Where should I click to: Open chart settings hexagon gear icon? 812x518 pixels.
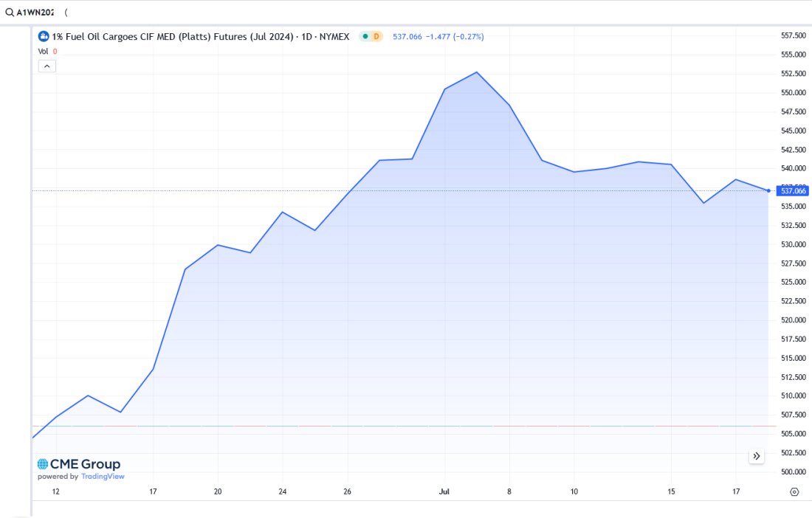[794, 491]
